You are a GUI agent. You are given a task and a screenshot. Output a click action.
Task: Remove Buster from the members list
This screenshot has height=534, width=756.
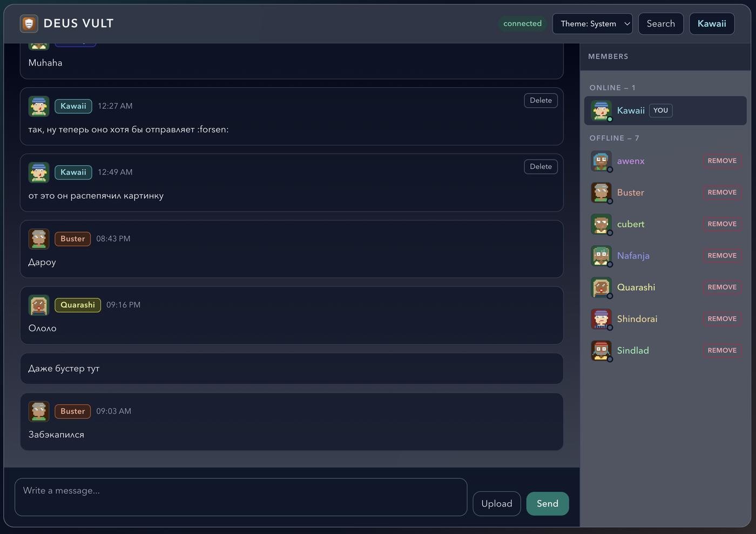coord(722,192)
